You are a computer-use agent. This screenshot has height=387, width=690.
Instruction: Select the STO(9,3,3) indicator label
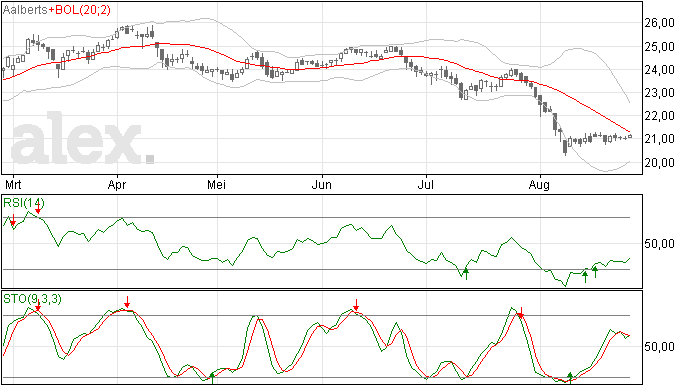[32, 299]
